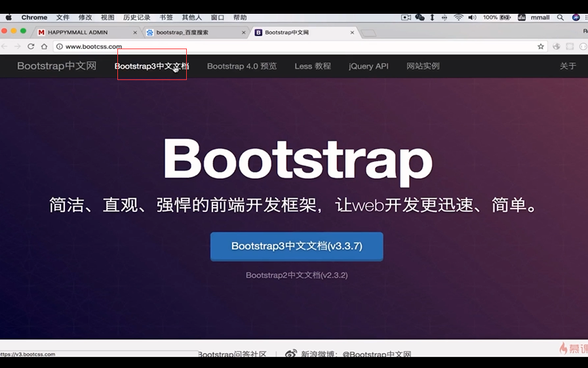Click the Bootstrap中文网 brand link
Screen dimensions: 588x368
click(x=56, y=66)
